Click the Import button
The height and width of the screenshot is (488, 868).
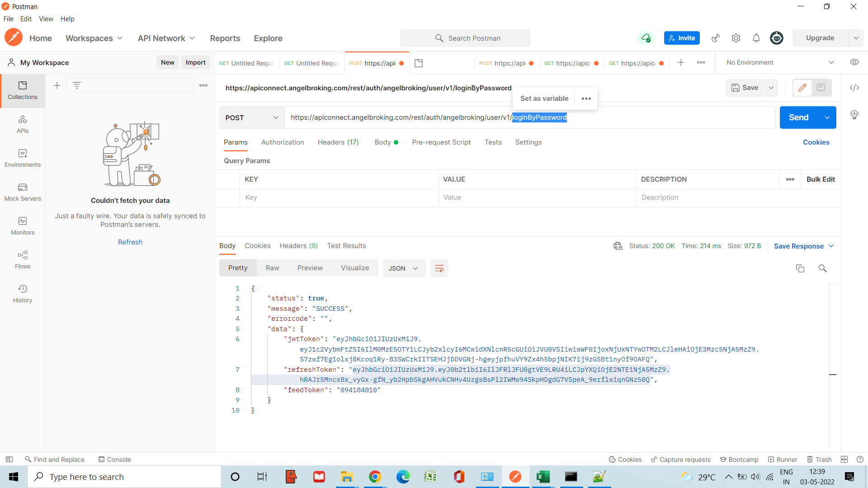pos(195,62)
